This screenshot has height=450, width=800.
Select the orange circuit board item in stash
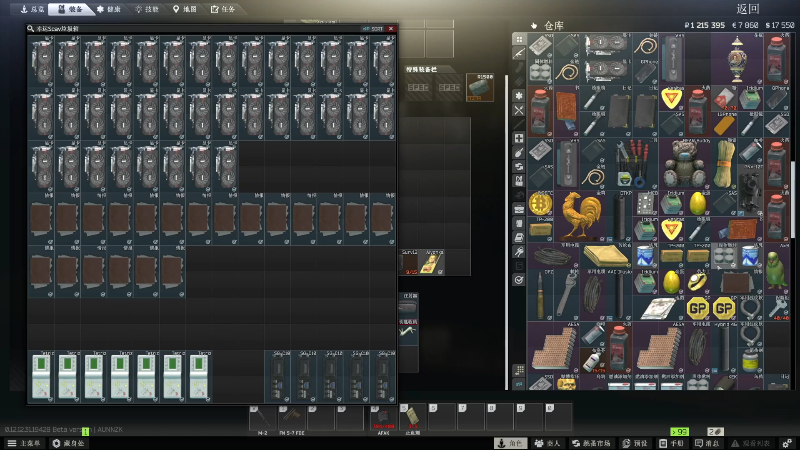(x=567, y=112)
